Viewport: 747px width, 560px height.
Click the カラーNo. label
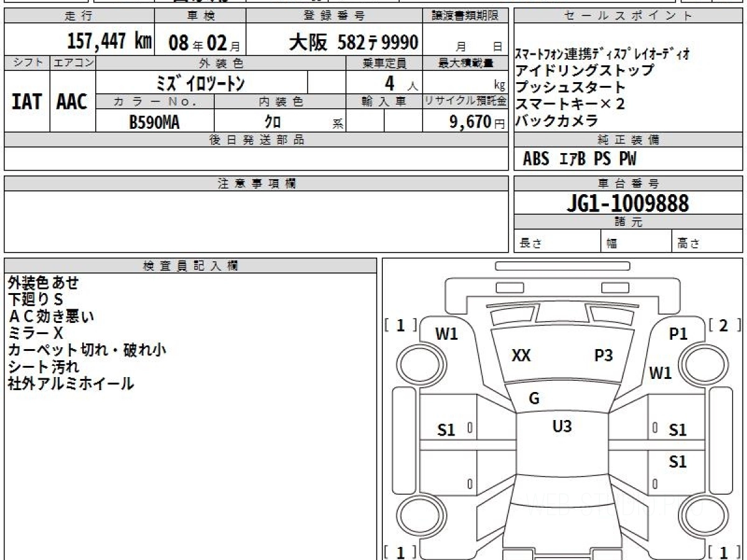(155, 101)
